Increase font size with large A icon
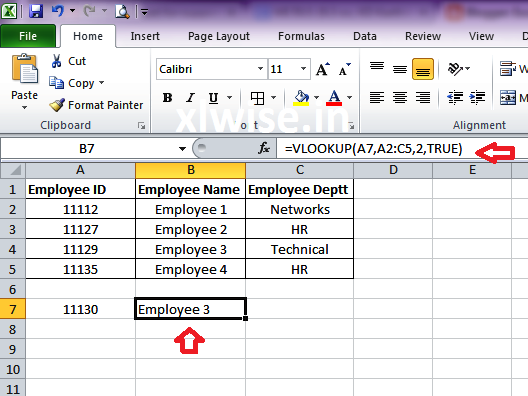 [323, 69]
